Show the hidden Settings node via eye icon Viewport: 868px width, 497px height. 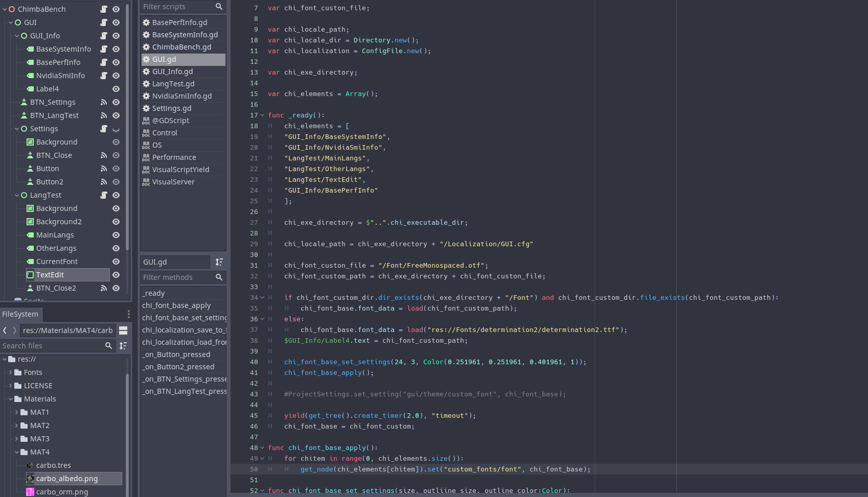click(x=116, y=129)
